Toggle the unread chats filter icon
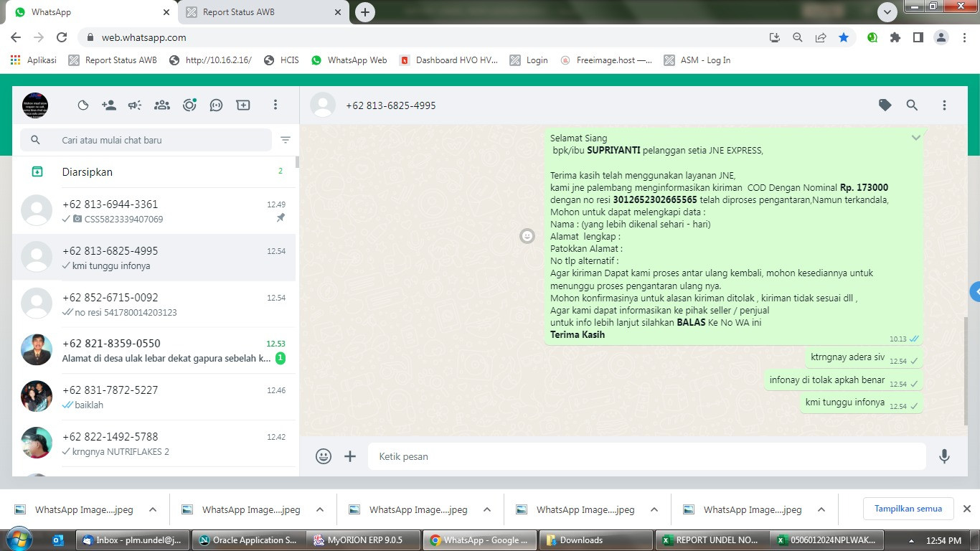980x551 pixels. pyautogui.click(x=286, y=140)
